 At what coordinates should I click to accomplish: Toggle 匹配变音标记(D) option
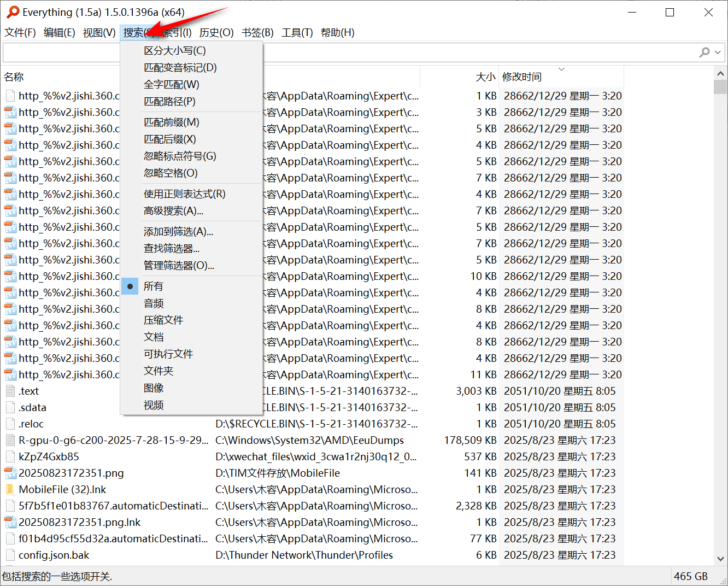point(192,67)
